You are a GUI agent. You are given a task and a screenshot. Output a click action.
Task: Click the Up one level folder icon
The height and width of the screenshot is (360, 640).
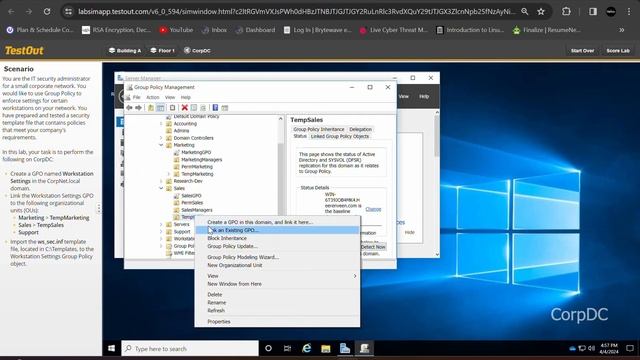[151, 108]
